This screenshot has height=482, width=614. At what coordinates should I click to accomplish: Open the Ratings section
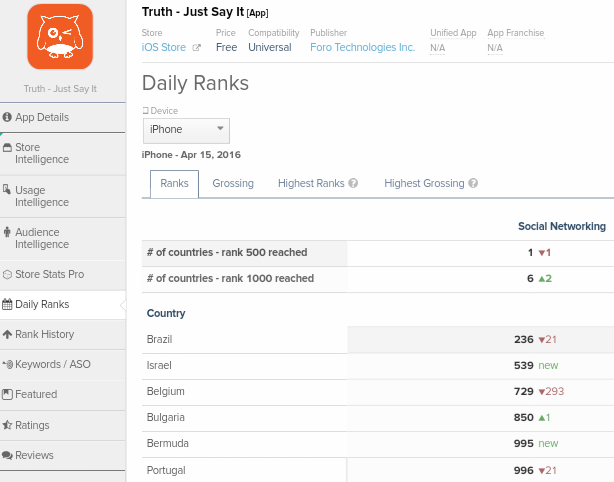click(x=63, y=425)
